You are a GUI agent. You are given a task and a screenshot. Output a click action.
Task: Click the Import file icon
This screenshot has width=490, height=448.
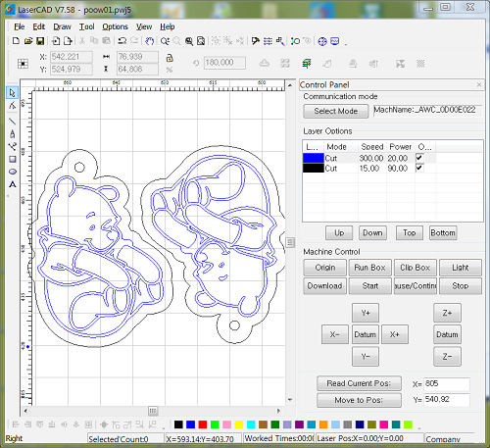tap(56, 41)
